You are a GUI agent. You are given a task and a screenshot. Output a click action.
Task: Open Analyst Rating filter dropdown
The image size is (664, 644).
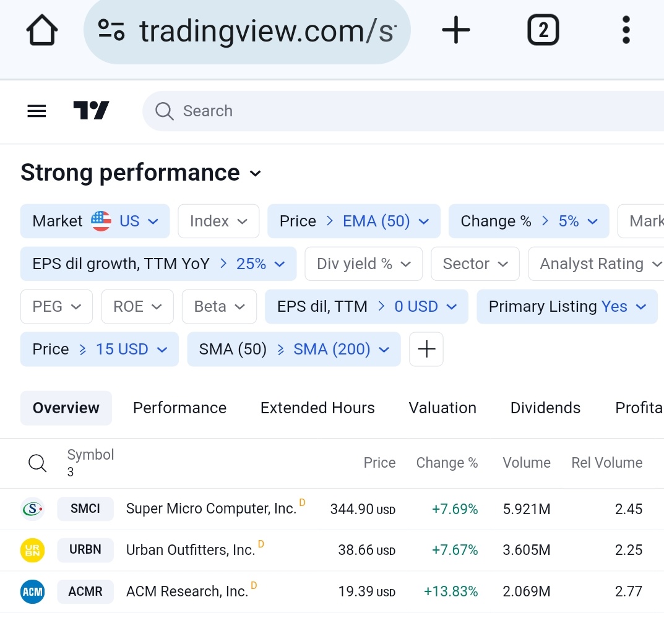coord(597,264)
